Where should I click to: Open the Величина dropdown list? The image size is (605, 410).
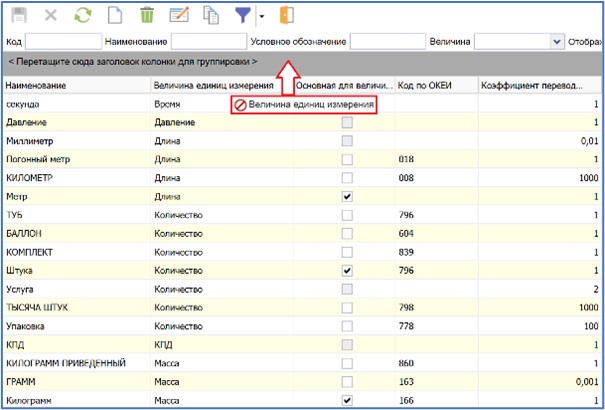pyautogui.click(x=556, y=42)
